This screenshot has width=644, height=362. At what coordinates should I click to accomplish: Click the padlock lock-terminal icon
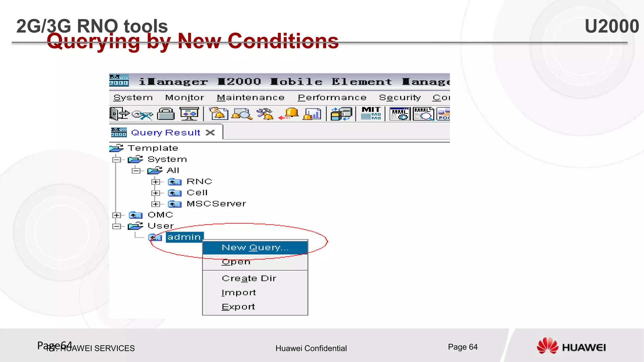166,114
